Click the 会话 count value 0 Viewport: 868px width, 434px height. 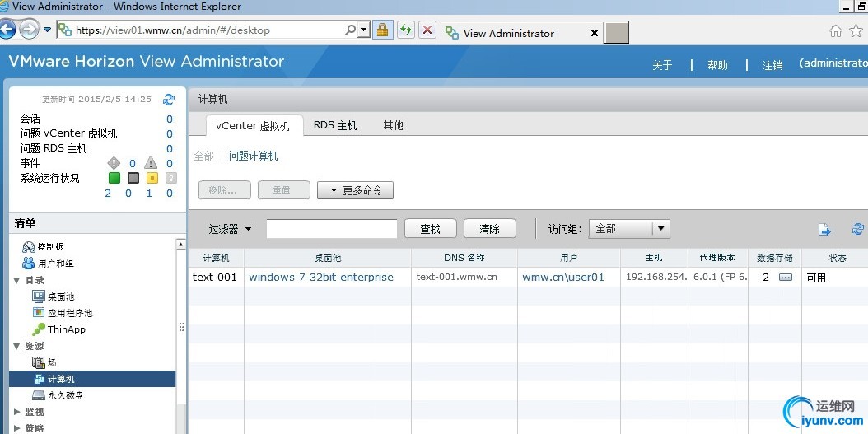point(170,119)
